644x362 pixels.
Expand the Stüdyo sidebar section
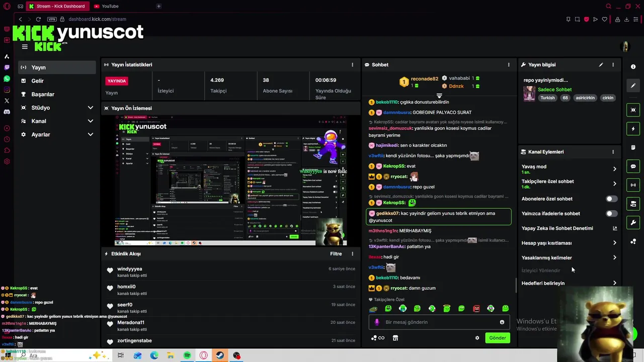tap(91, 108)
